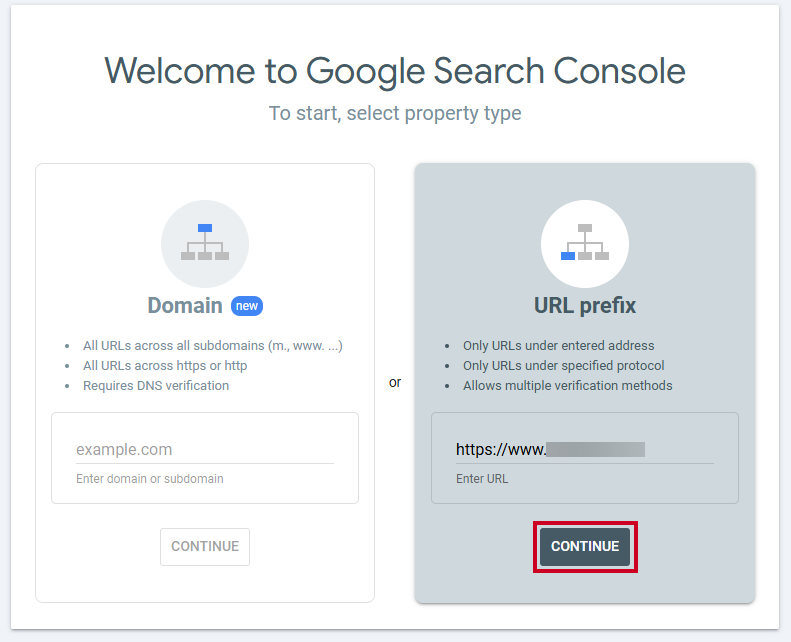The height and width of the screenshot is (642, 791).
Task: Click the "or" separator between cards
Action: coord(395,382)
